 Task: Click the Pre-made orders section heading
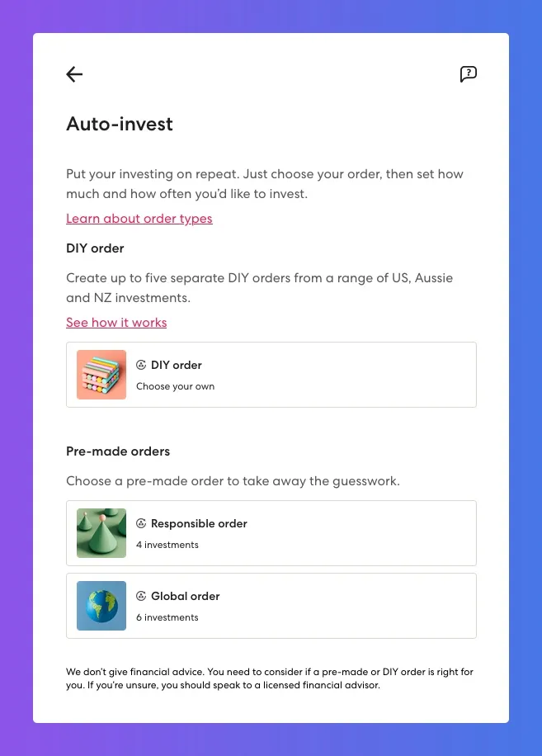point(118,451)
